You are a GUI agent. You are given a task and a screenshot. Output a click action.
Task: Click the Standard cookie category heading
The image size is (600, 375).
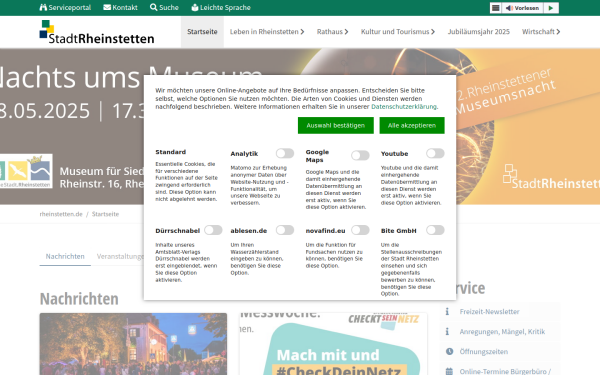pyautogui.click(x=171, y=152)
